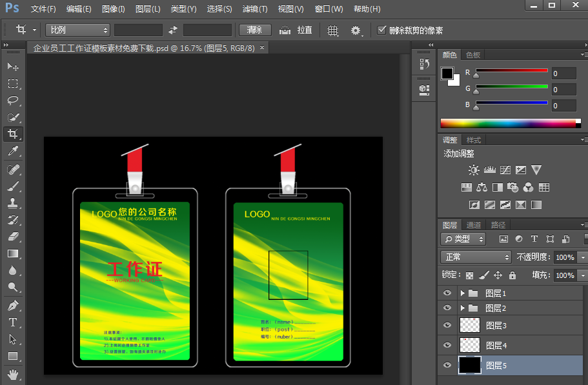588x385 pixels.
Task: Add a Brightness/Contrast adjustment
Action: point(474,170)
